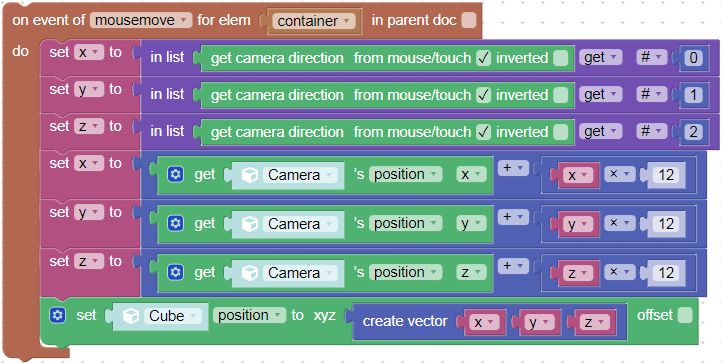Click the cube icon beside Camera in z row
This screenshot has height=363, width=722.
pyautogui.click(x=249, y=273)
